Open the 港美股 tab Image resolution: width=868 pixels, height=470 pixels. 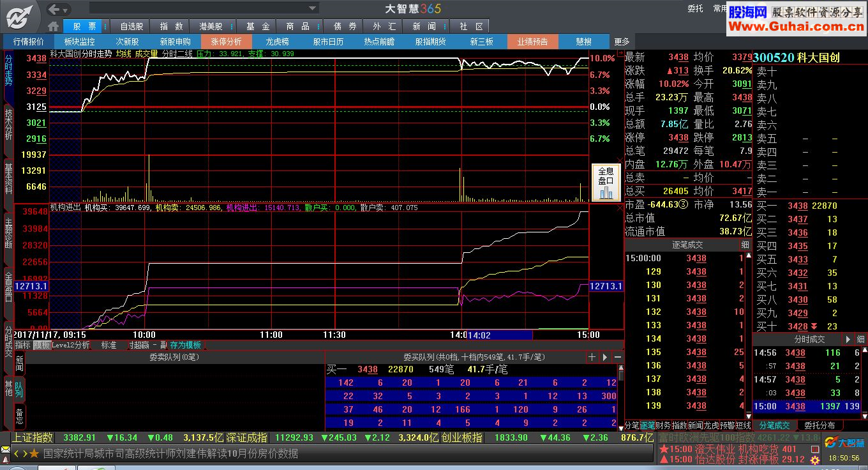(x=211, y=26)
